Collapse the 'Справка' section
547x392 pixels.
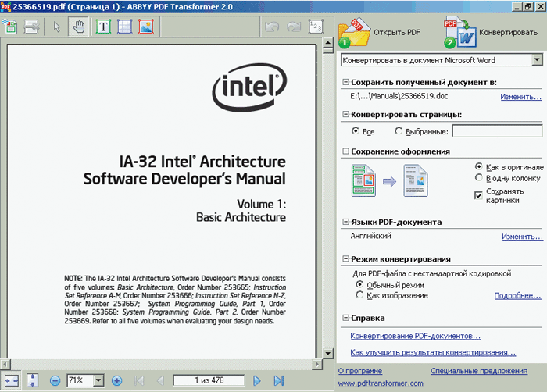click(345, 318)
